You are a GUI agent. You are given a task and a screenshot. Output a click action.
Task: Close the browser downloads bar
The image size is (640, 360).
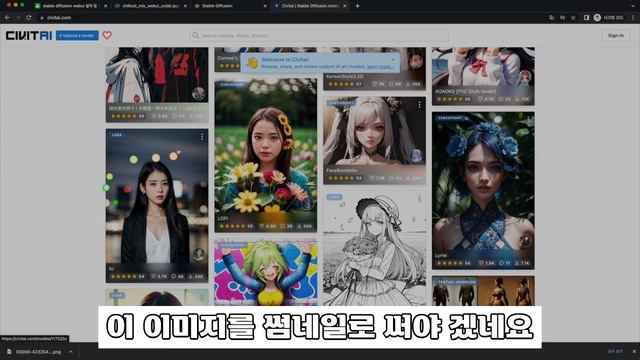click(634, 351)
